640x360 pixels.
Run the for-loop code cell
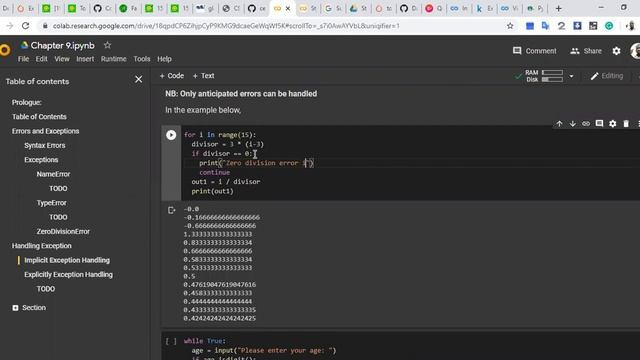(171, 135)
